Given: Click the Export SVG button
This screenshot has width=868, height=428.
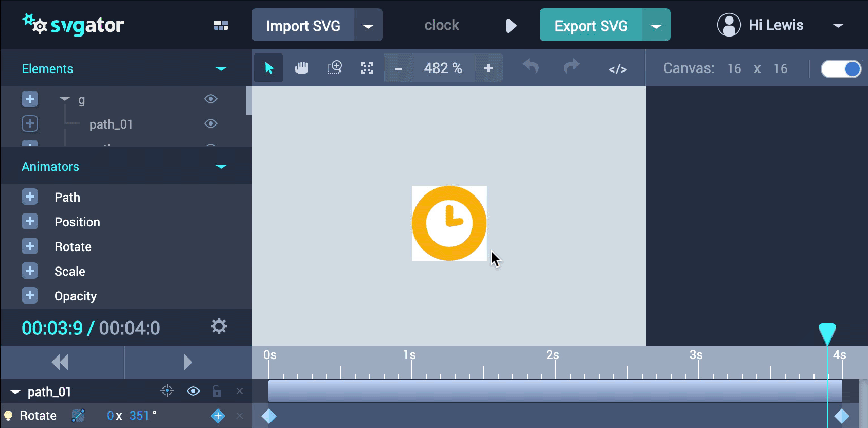Looking at the screenshot, I should point(591,25).
